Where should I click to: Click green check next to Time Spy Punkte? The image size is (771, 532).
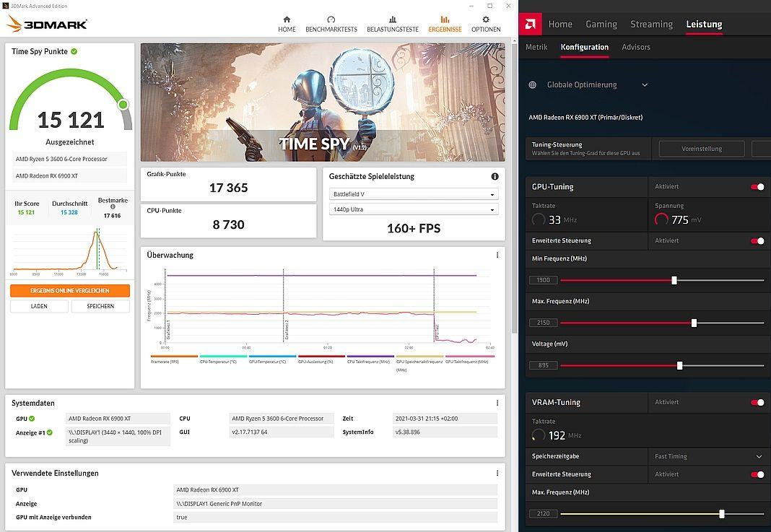[x=74, y=51]
